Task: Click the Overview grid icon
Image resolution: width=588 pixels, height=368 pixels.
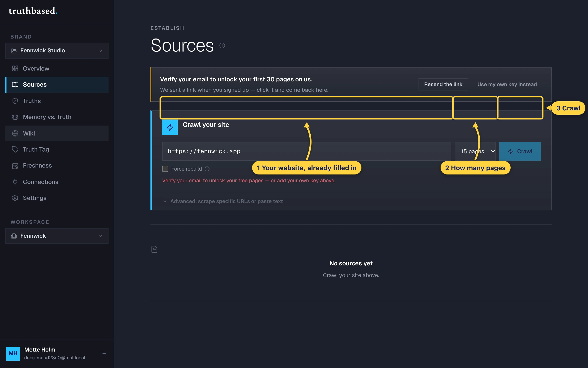Action: (x=15, y=68)
